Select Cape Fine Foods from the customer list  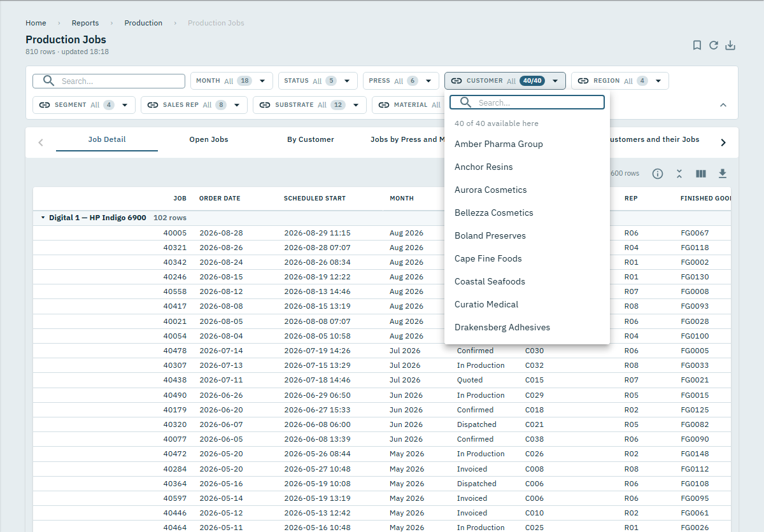click(527, 258)
